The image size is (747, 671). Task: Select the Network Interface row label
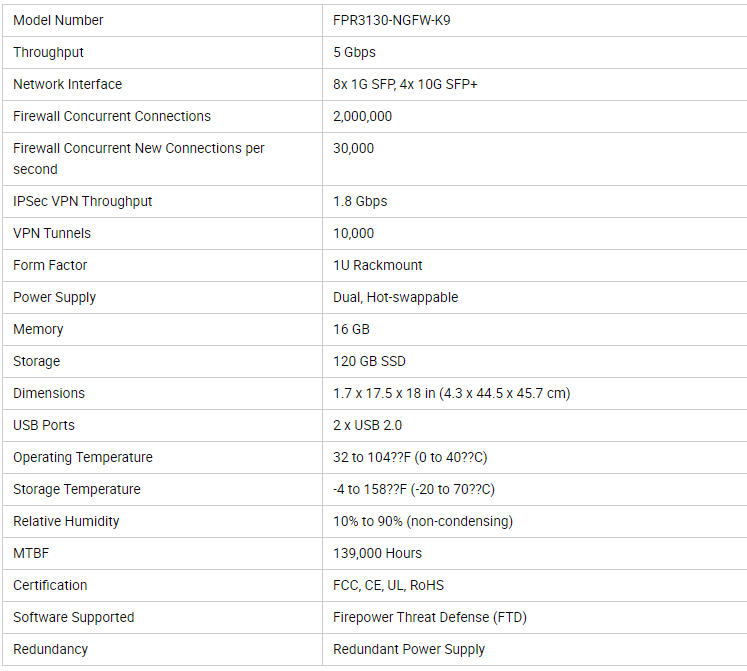[68, 84]
